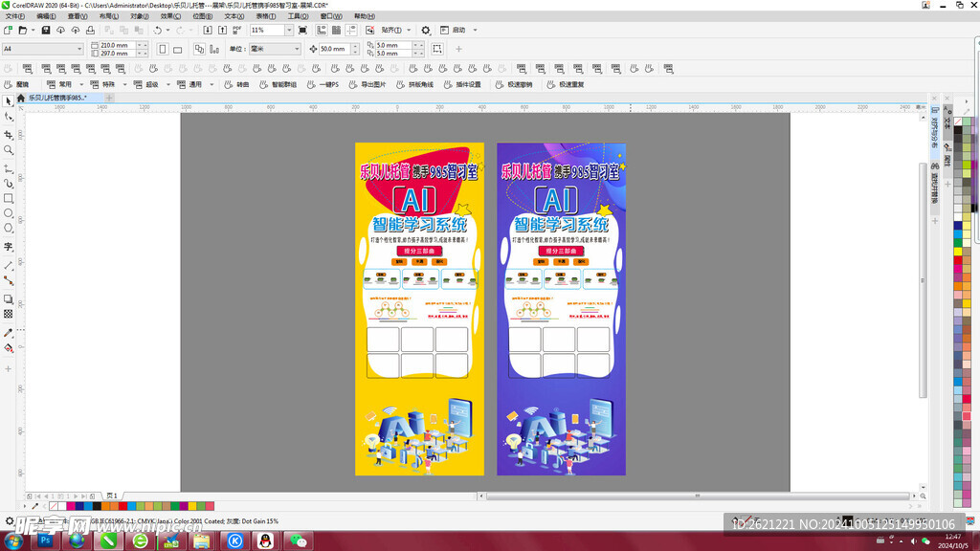Open the 效果 menu

170,16
